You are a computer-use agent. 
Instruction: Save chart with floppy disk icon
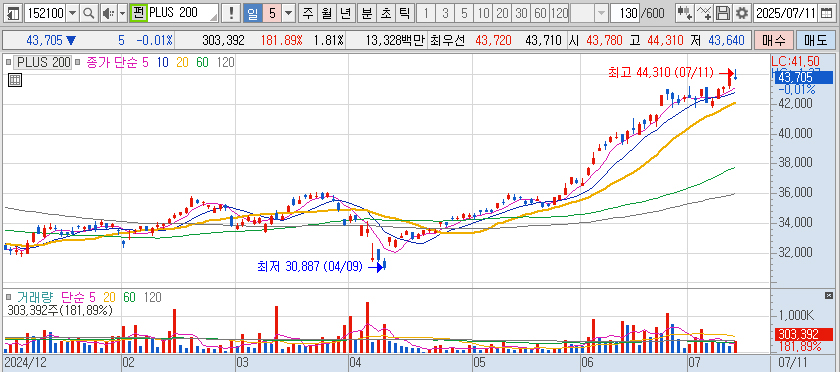pos(723,13)
